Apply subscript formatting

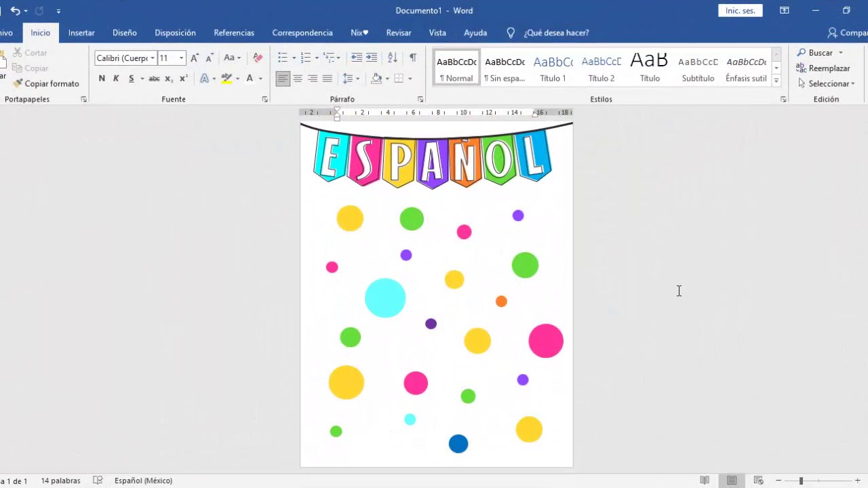click(x=169, y=79)
